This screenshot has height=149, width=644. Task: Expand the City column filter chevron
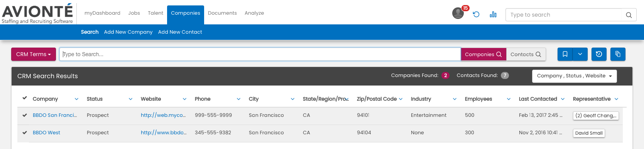click(292, 99)
